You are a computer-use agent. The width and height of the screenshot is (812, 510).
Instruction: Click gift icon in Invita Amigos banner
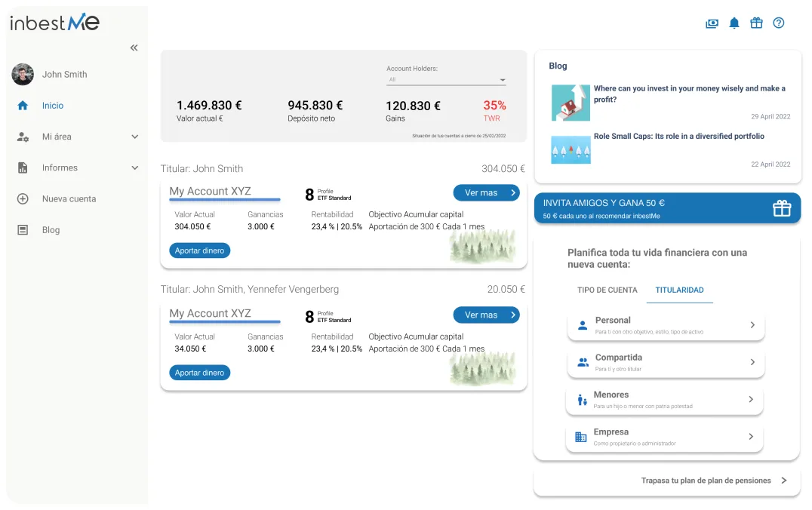click(782, 208)
